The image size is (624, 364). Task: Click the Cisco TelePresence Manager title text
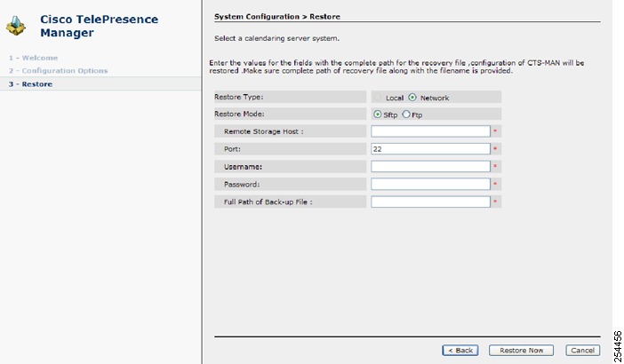click(x=99, y=26)
